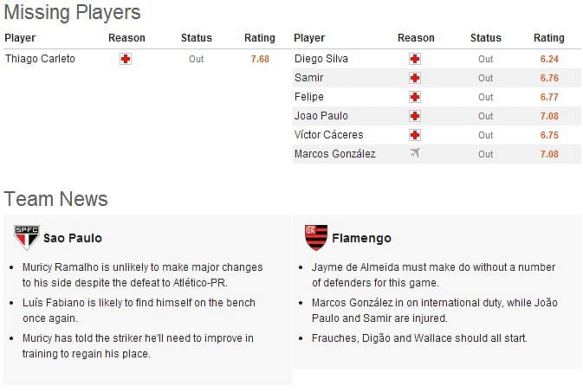Open Marcos González's player link
Viewport: 583px width, 392px height.
(335, 154)
